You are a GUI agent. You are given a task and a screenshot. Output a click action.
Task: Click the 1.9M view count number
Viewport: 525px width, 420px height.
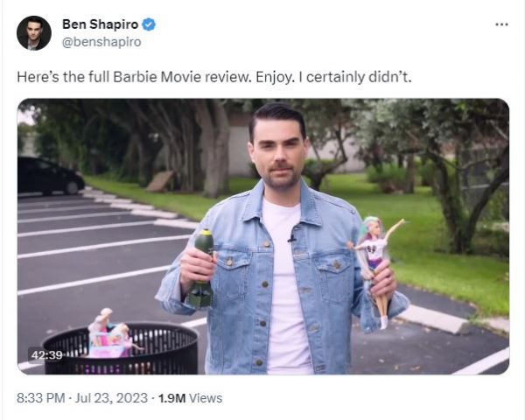171,398
